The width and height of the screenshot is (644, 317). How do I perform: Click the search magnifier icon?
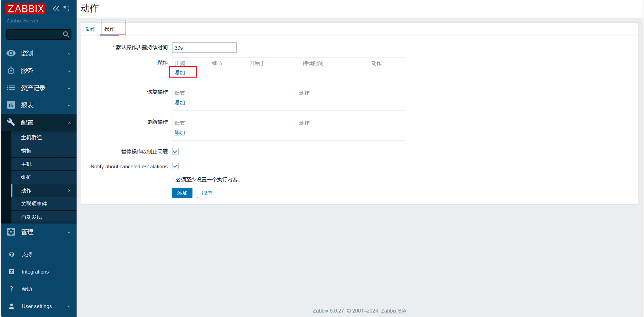click(x=66, y=34)
